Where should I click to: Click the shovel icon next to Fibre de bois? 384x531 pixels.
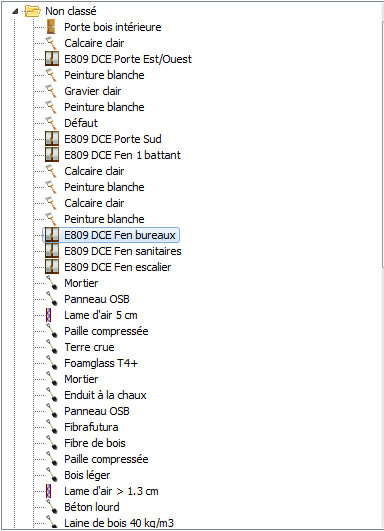(x=52, y=443)
